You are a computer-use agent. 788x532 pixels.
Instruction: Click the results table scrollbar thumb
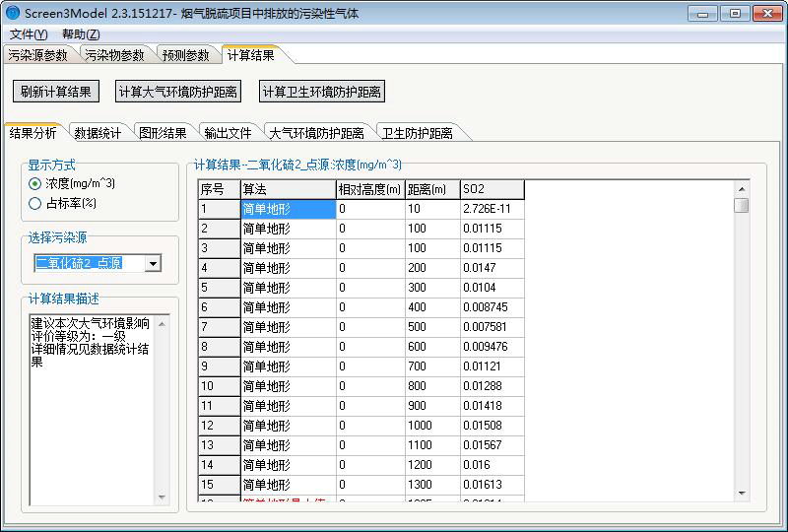point(742,205)
